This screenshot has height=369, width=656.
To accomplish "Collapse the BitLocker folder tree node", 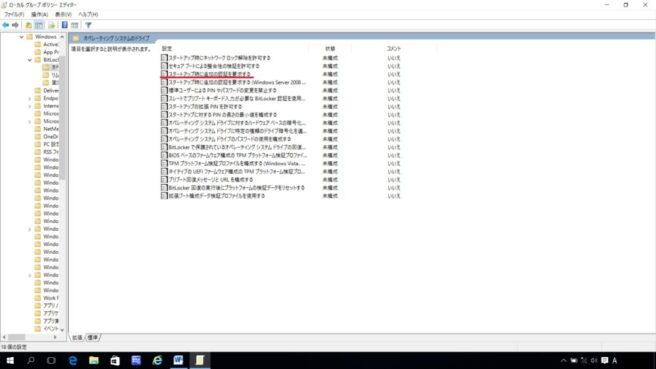I will point(30,60).
